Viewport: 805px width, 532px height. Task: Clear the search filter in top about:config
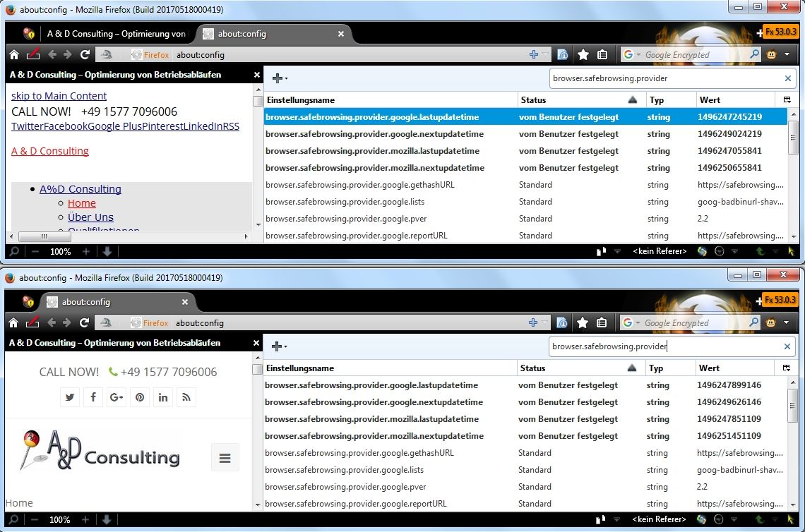[x=788, y=78]
